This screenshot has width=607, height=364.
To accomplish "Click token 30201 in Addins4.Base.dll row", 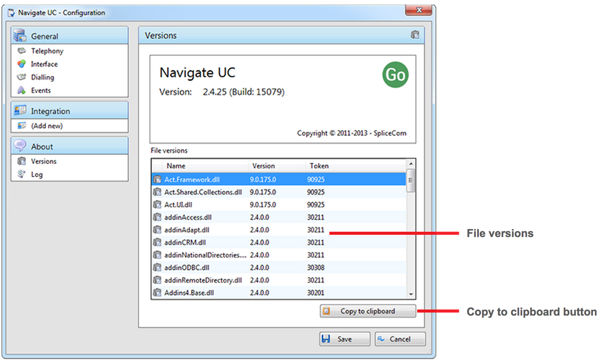I will tap(316, 293).
